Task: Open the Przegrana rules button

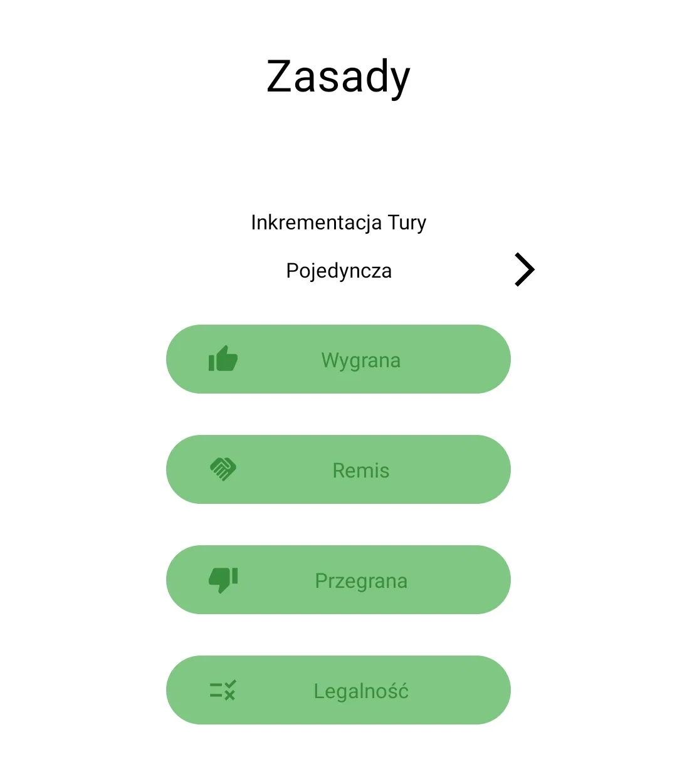Action: [338, 580]
